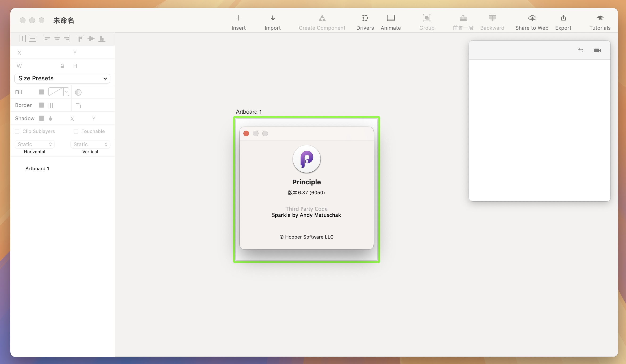Screen dimensions: 626x364
Task: Click the Export toolbar icon
Action: pyautogui.click(x=563, y=18)
